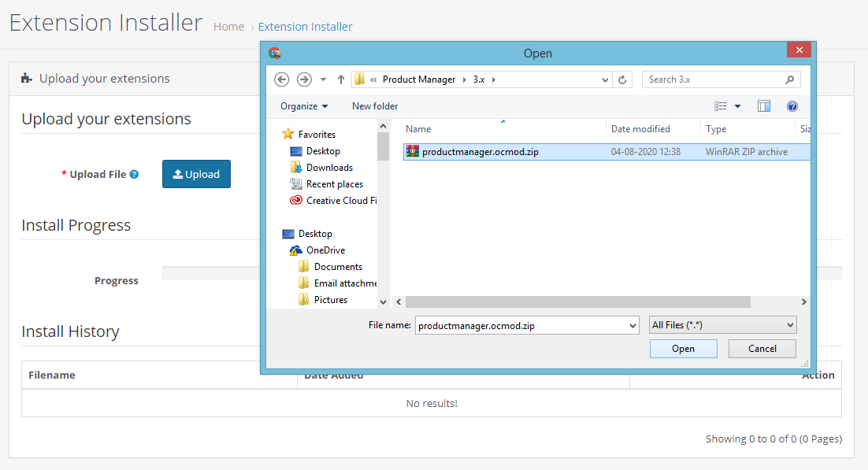Click the Forward arrow in Open dialog
Image resolution: width=868 pixels, height=470 pixels.
[x=304, y=80]
